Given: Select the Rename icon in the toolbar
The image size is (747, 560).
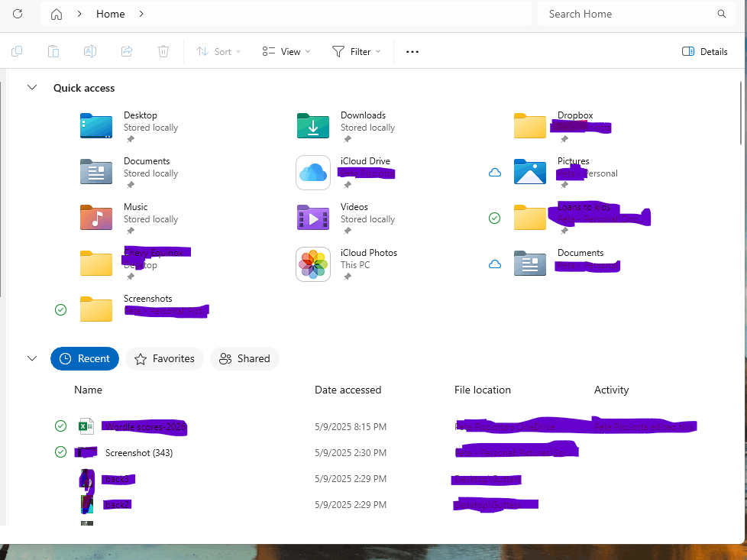Looking at the screenshot, I should point(90,51).
